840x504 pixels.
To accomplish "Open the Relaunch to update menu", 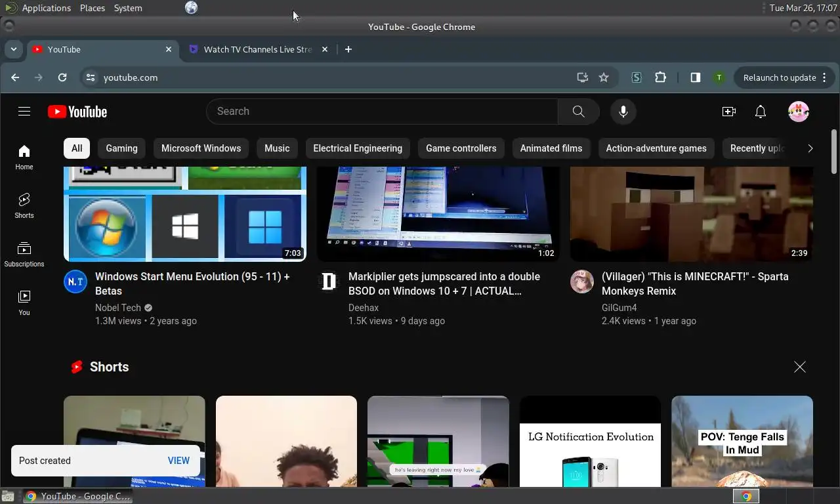I will (x=783, y=77).
